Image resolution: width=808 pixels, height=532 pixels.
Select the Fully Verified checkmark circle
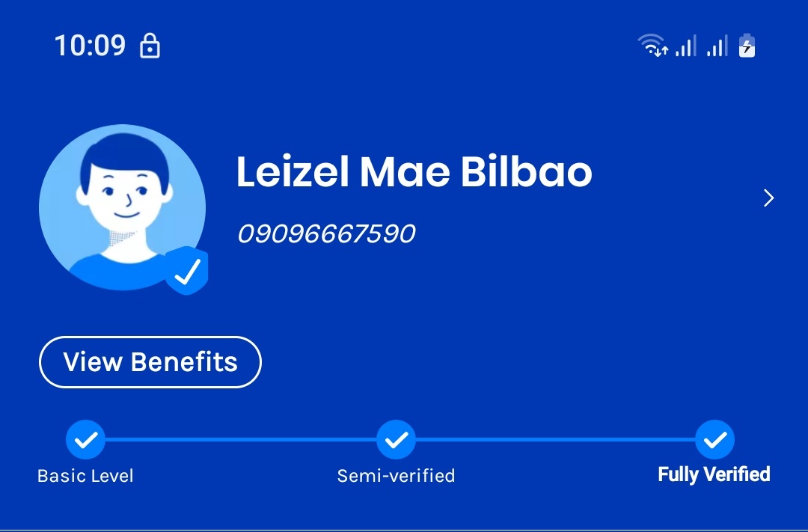click(714, 440)
